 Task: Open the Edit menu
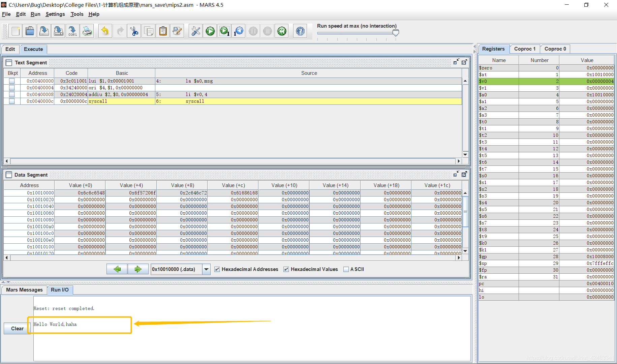coord(21,14)
